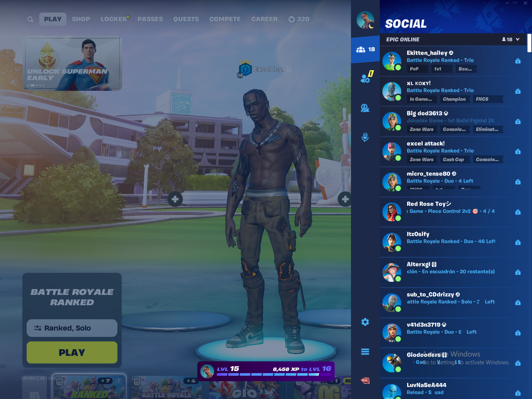532x399 pixels.
Task: Open the lobby search magnifier
Action: click(30, 19)
